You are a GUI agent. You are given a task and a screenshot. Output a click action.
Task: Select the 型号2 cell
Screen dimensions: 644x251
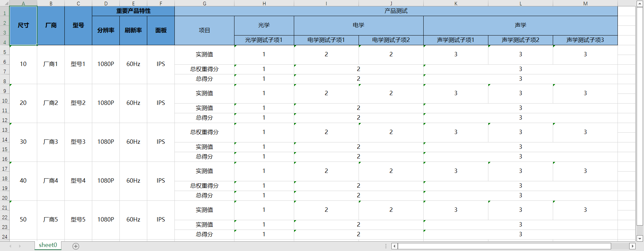pos(78,103)
